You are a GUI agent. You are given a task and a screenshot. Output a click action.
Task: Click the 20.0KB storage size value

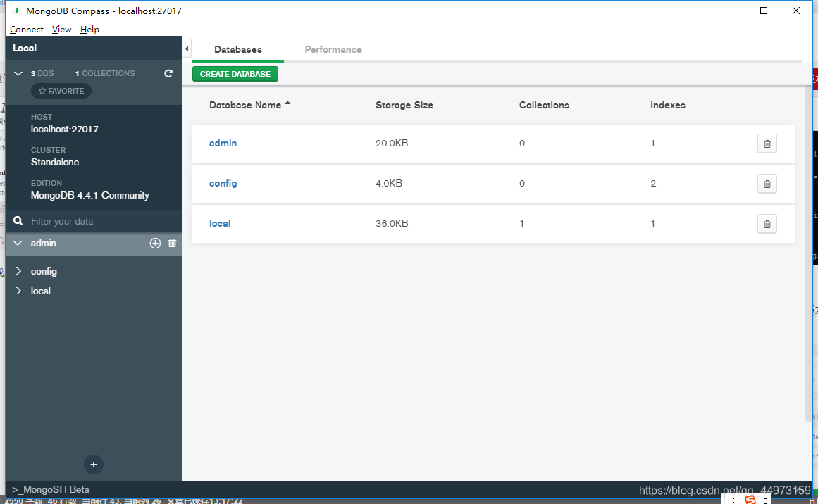392,144
